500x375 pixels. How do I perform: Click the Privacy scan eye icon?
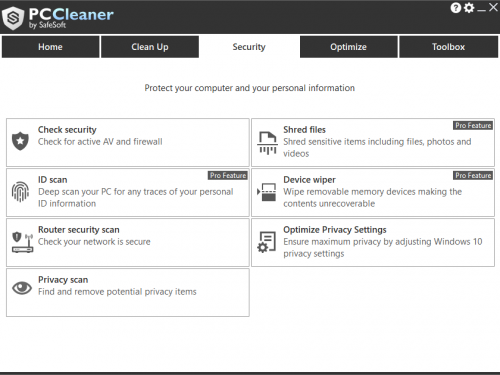[x=22, y=288]
